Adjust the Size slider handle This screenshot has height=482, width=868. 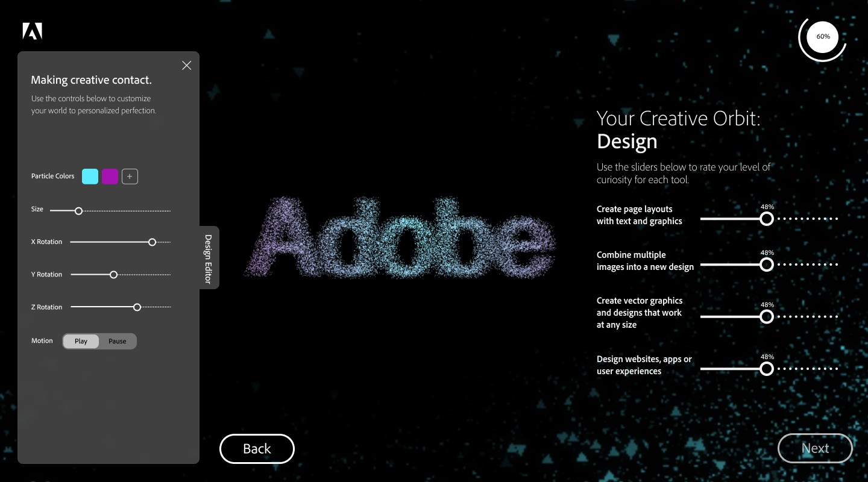[x=78, y=211]
